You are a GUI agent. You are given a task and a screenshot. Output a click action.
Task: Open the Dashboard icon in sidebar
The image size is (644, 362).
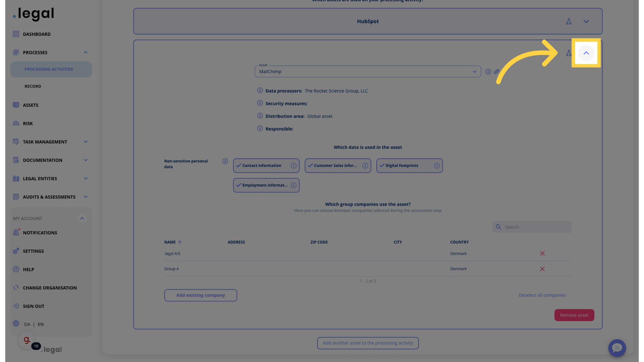pos(16,34)
